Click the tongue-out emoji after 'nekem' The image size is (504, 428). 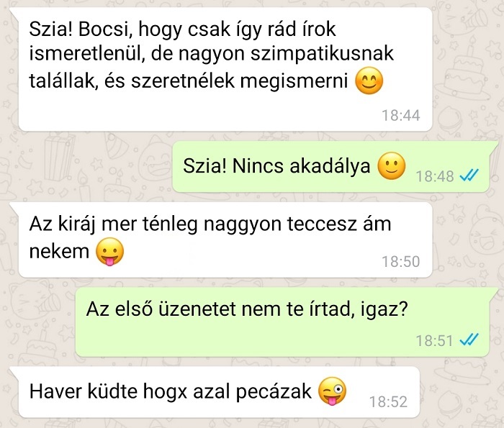tap(110, 252)
